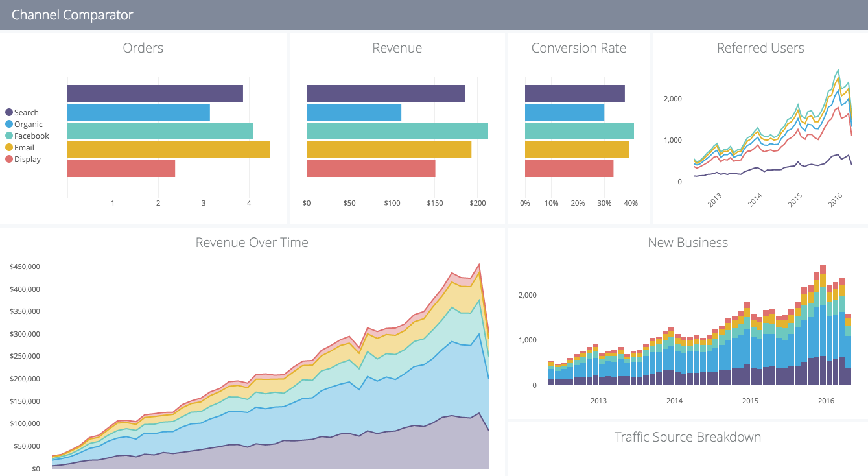
Task: Select the Email bar in Revenue chart
Action: pos(389,149)
